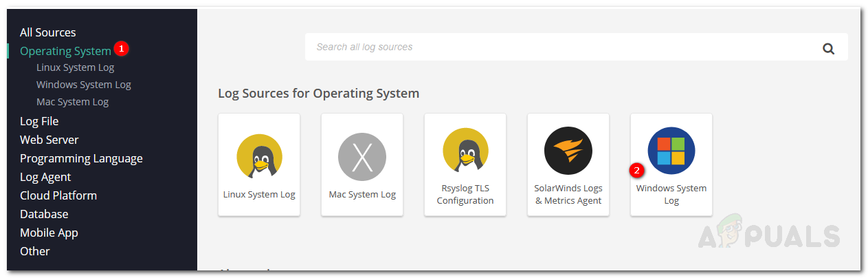Image resolution: width=868 pixels, height=278 pixels.
Task: Go to Log Agent sources
Action: (x=45, y=177)
